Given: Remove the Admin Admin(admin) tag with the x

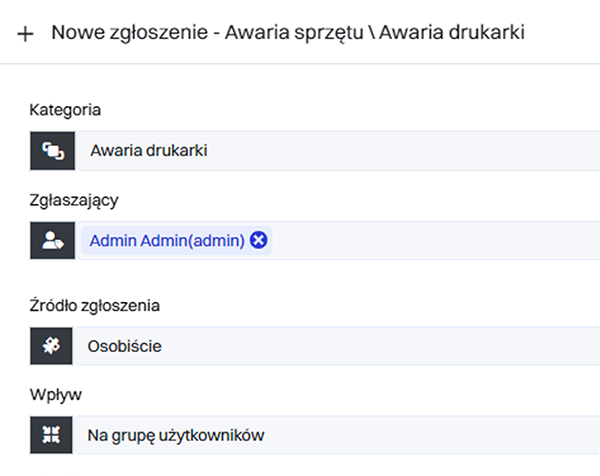Looking at the screenshot, I should click(x=259, y=241).
